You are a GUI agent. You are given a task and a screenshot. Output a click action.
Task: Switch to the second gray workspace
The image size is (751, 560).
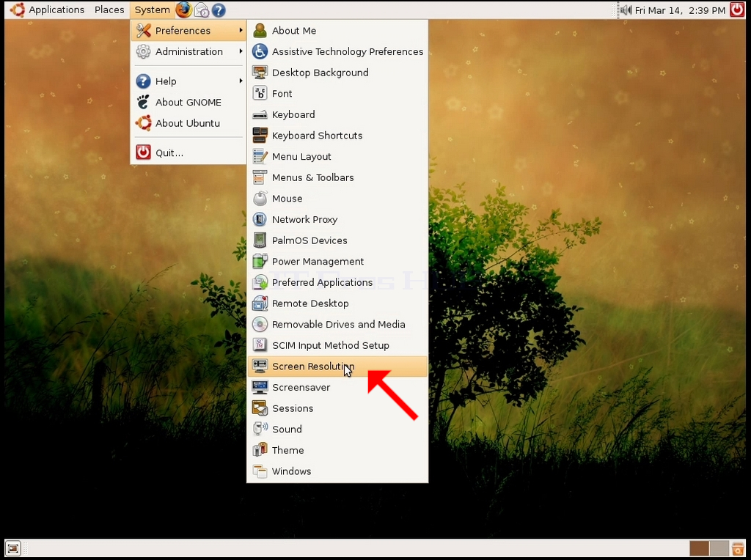point(719,548)
